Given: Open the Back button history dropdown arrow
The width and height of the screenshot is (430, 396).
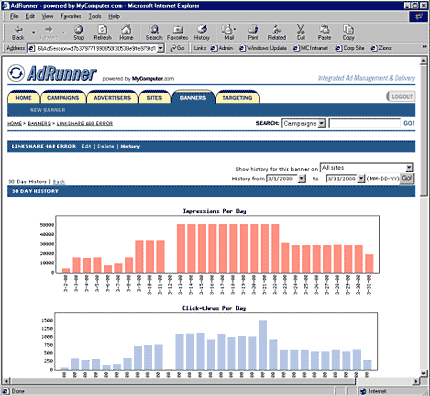Looking at the screenshot, I should (x=33, y=33).
